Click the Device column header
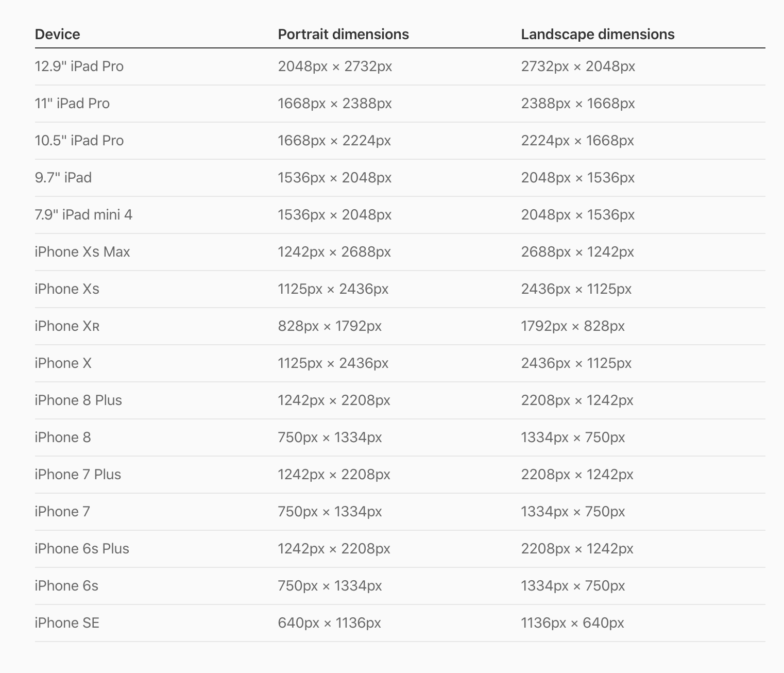Screen dimensions: 784x673 [57, 35]
